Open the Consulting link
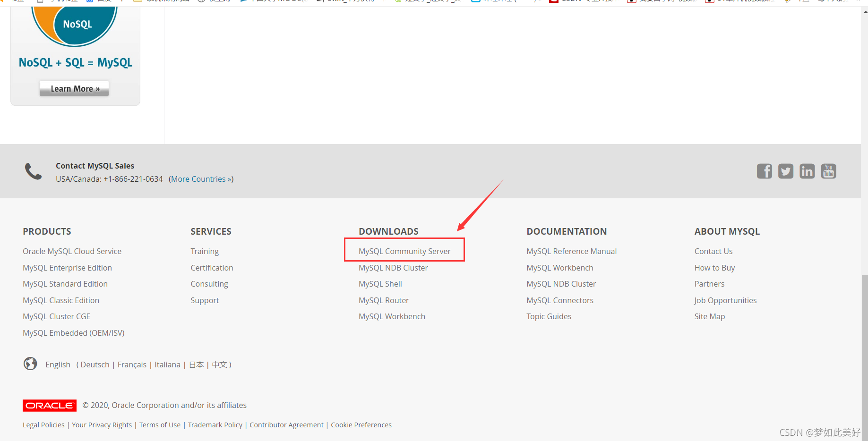The height and width of the screenshot is (441, 868). click(209, 284)
